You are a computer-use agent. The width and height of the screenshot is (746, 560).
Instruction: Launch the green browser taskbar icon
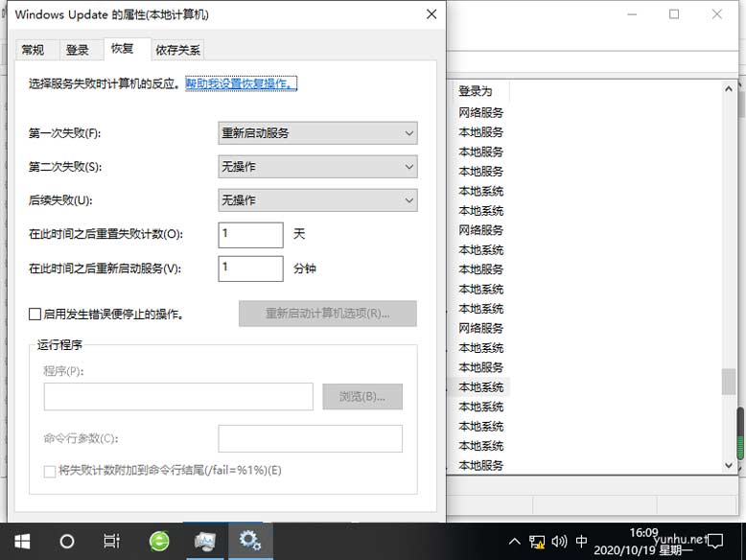click(159, 542)
